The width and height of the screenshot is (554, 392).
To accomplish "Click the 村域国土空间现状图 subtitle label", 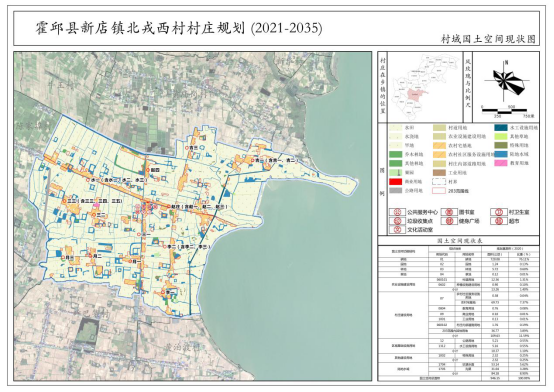I will [488, 39].
